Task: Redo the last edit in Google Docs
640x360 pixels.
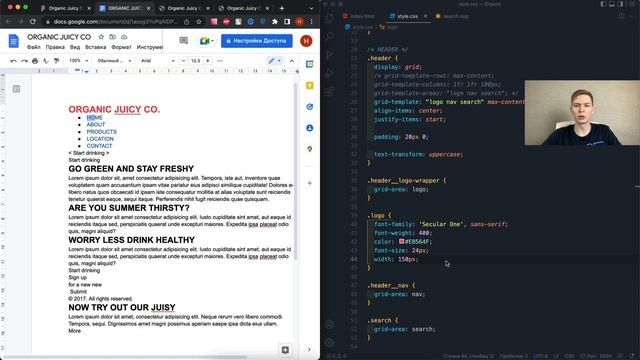Action: coord(24,61)
